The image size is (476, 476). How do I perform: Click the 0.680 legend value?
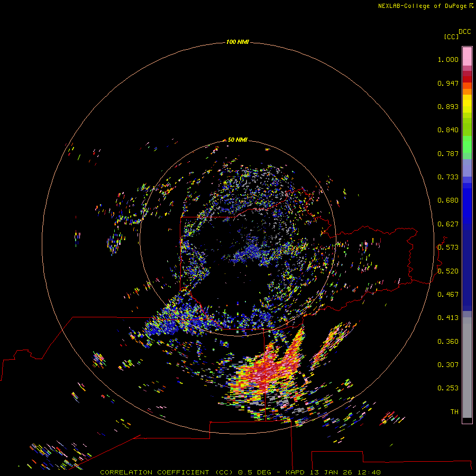point(448,200)
